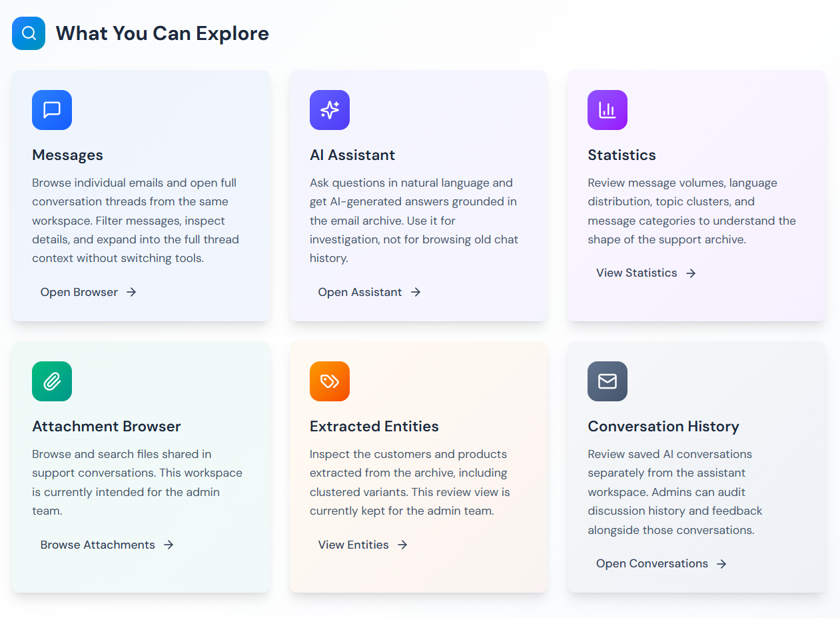
Task: Select the View Statistics link
Action: [x=646, y=273]
